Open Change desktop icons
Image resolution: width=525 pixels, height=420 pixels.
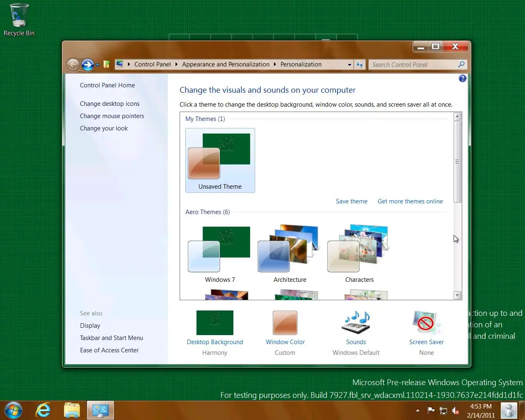pyautogui.click(x=110, y=104)
